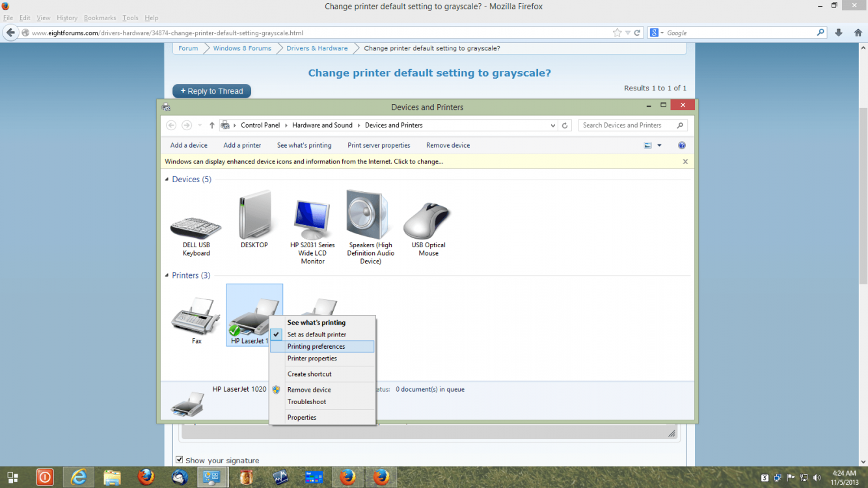Open the Drivers & Hardware breadcrumb link

[317, 48]
